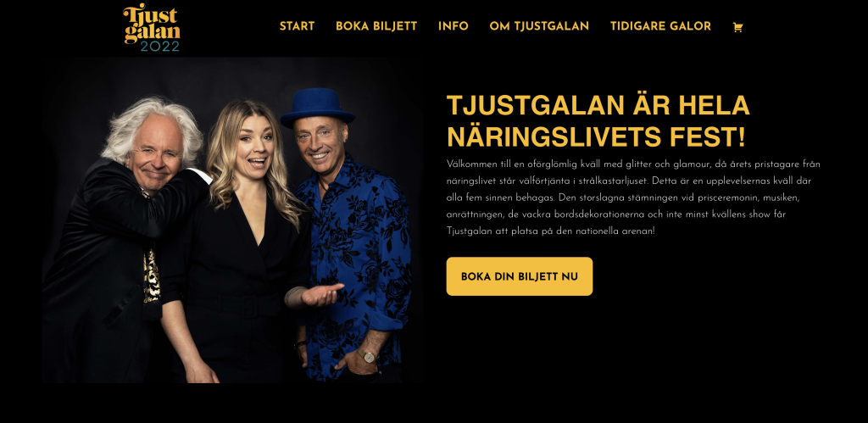Click the Tjustgalan 2022 logo
Viewport: 868px width, 423px height.
[x=152, y=28]
